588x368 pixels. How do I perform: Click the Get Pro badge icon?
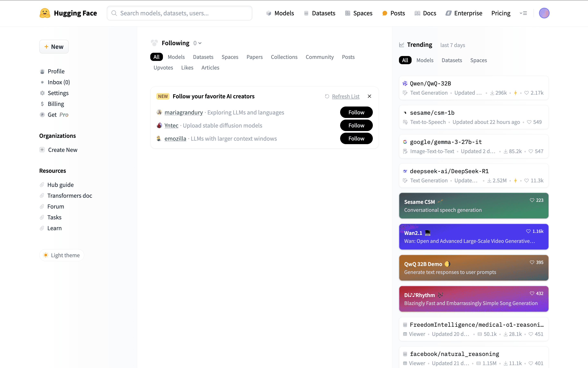tap(42, 115)
